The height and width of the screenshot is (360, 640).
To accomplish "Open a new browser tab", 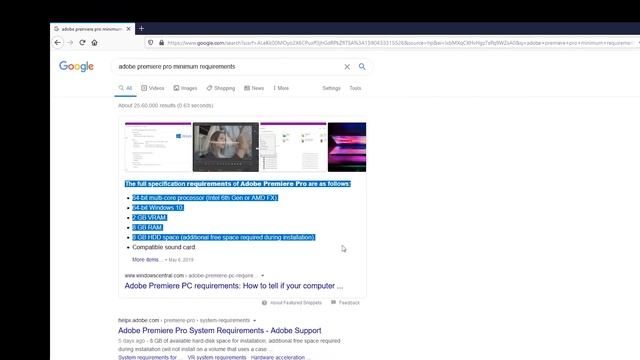I will coord(141,29).
